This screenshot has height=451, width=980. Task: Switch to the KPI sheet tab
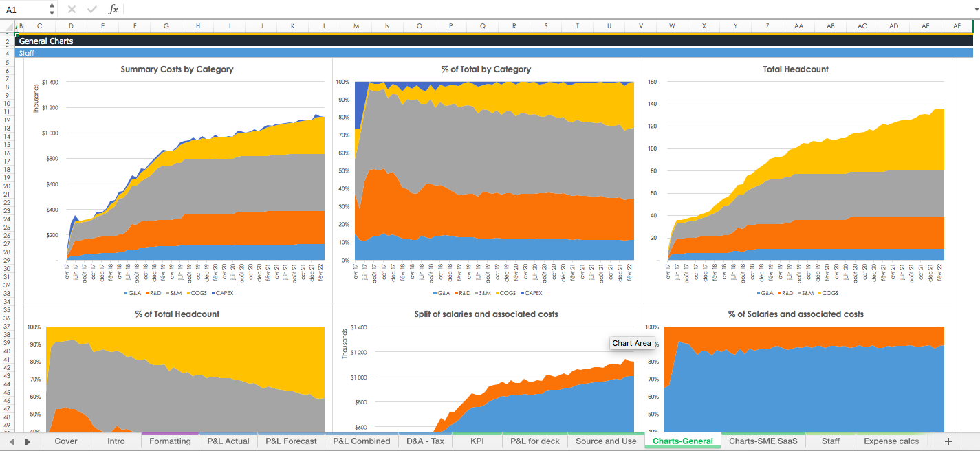(x=477, y=441)
